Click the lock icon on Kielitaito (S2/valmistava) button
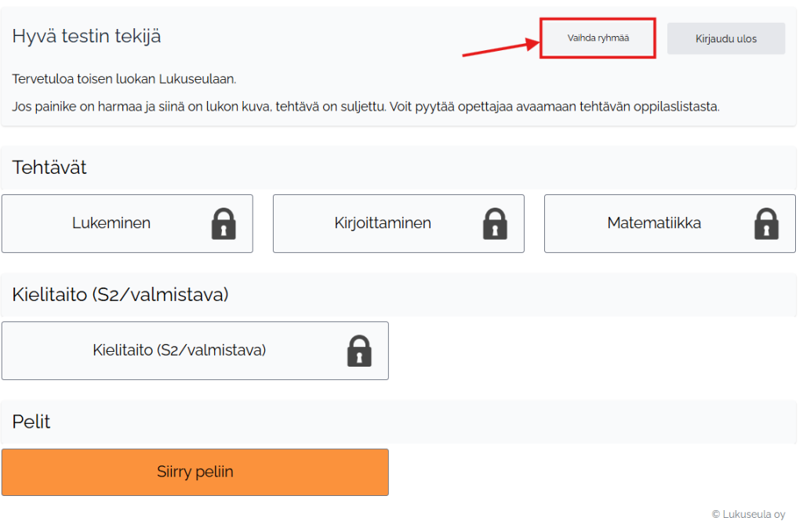Screen dimensions: 803x532 [359, 351]
